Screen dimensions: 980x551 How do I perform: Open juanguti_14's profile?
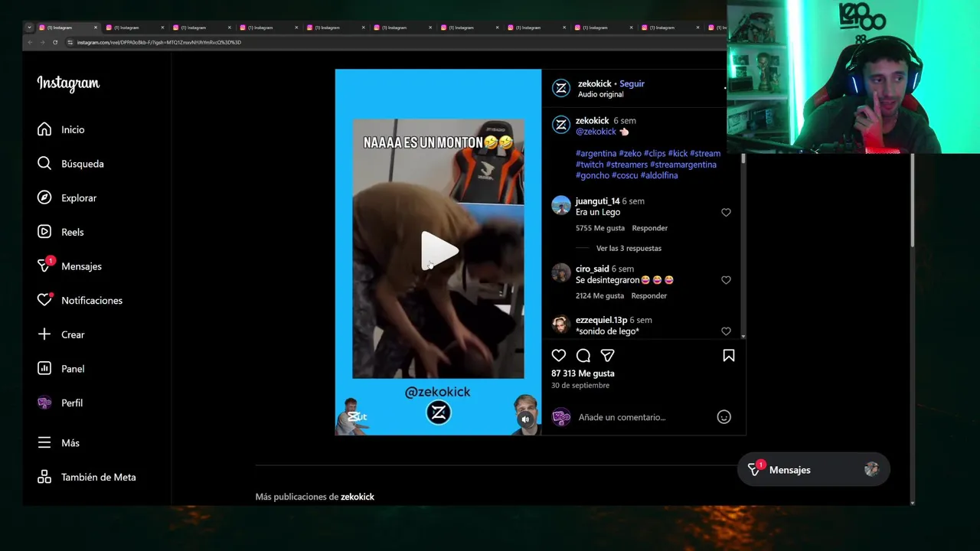(x=597, y=201)
